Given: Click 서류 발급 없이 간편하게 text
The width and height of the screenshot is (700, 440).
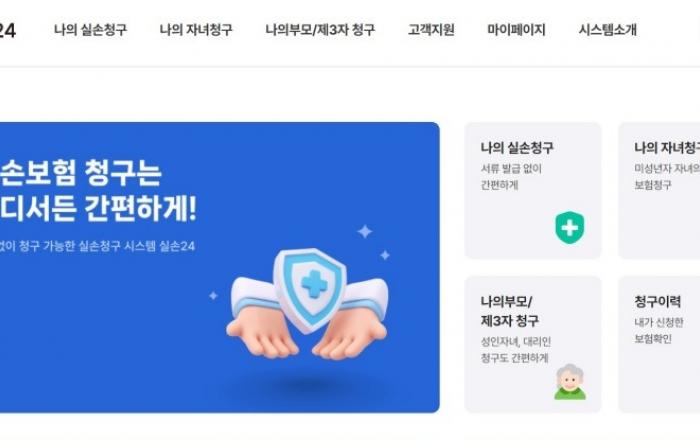Looking at the screenshot, I should tap(511, 177).
